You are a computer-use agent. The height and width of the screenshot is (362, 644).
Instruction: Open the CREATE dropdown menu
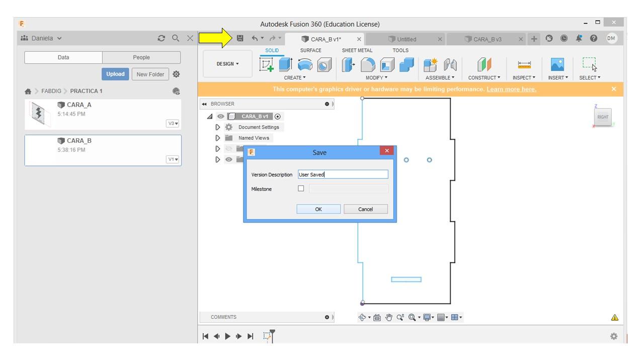click(294, 77)
